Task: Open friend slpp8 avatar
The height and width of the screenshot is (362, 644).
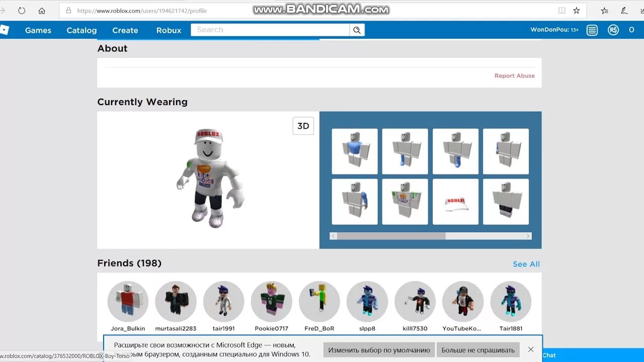Action: pos(367,302)
